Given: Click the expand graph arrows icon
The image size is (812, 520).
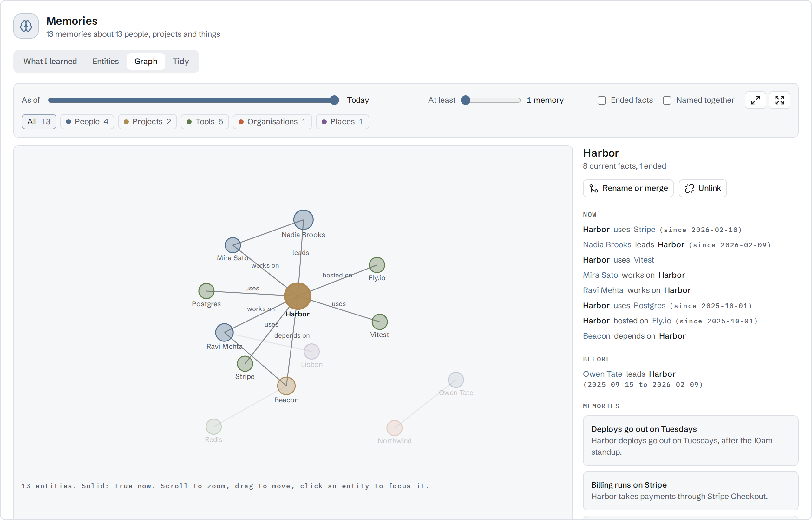Looking at the screenshot, I should coord(755,100).
